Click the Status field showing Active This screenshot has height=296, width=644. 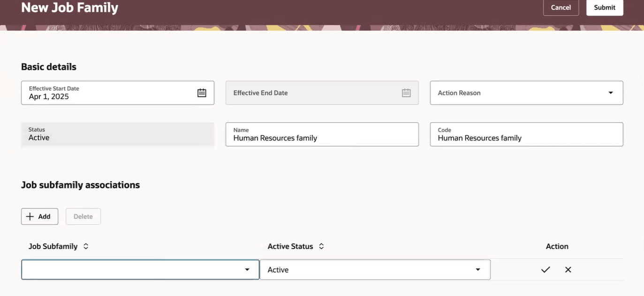[118, 134]
